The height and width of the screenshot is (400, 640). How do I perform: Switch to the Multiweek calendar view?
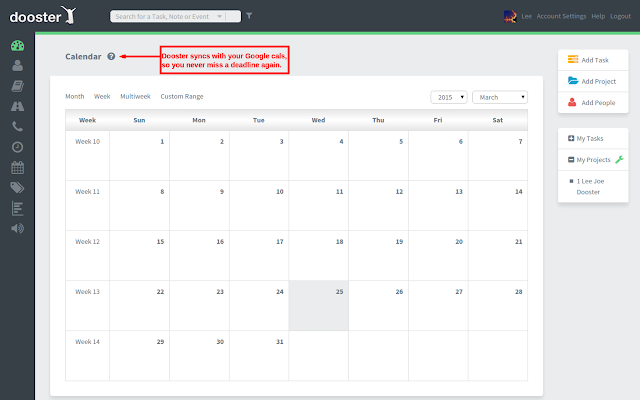135,97
